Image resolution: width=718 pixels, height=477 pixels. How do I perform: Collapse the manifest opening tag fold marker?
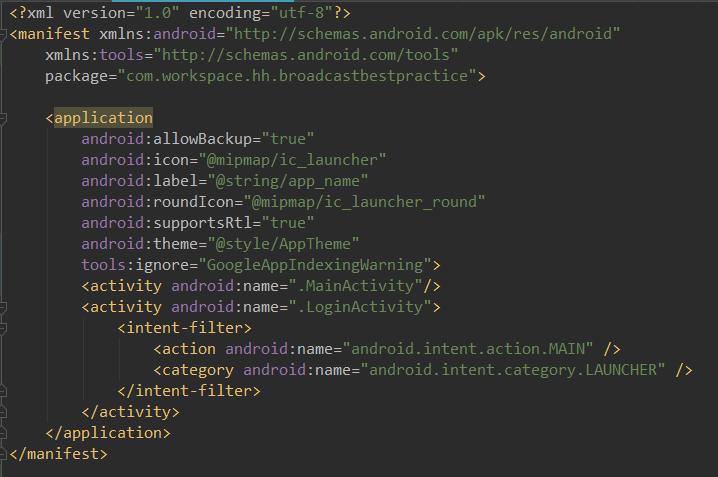[3, 34]
